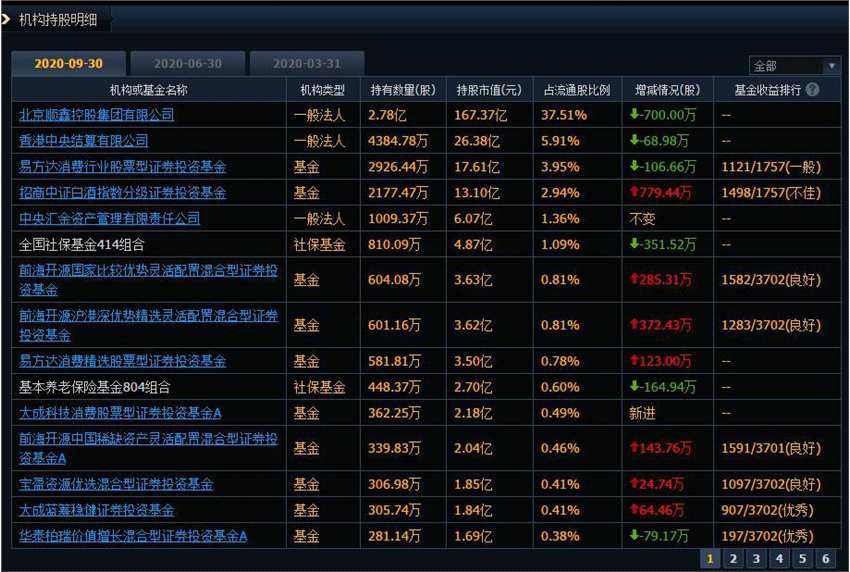Switch to the 2020-03-31 tab
850x572 pixels.
point(307,63)
